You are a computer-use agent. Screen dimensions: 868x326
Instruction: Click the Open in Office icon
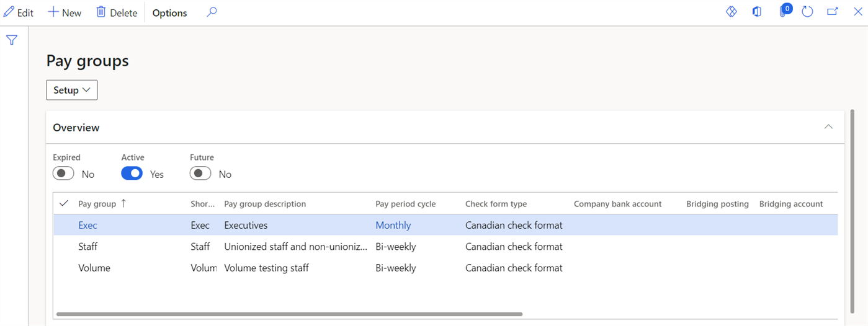coord(757,12)
